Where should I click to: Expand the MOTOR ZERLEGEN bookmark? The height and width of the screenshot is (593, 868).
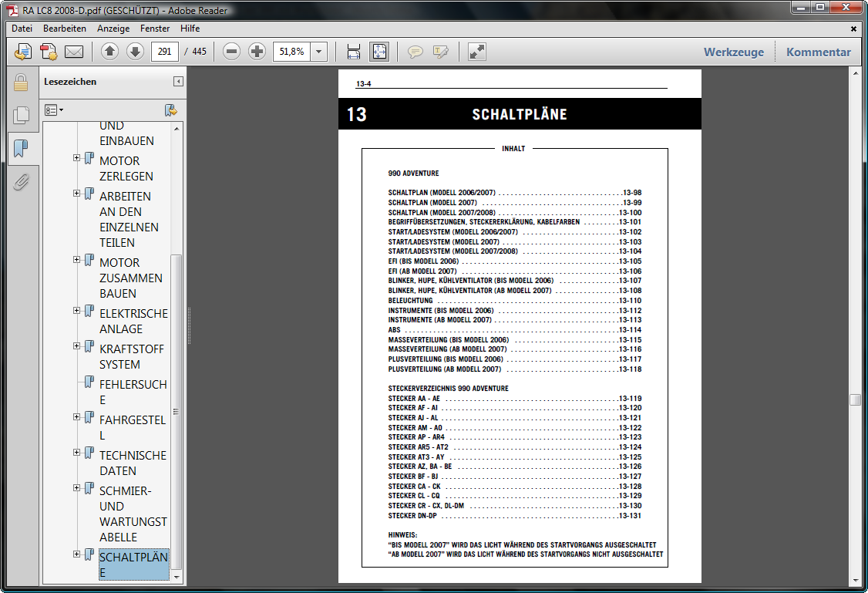(77, 158)
